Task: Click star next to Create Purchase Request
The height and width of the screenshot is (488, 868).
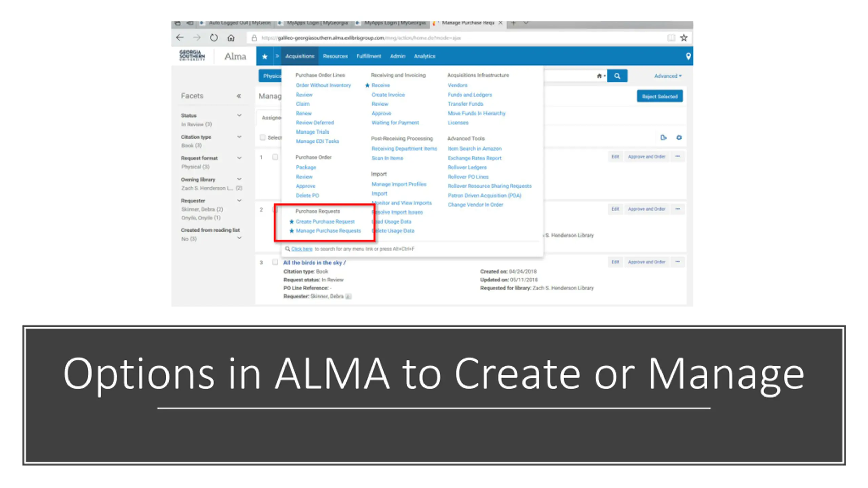Action: pyautogui.click(x=291, y=222)
